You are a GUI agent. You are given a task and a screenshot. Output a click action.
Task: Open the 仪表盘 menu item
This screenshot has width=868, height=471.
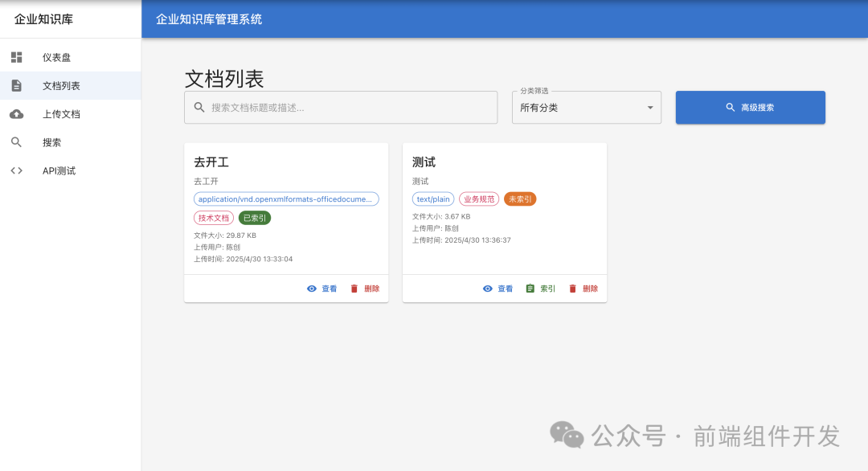[71, 57]
